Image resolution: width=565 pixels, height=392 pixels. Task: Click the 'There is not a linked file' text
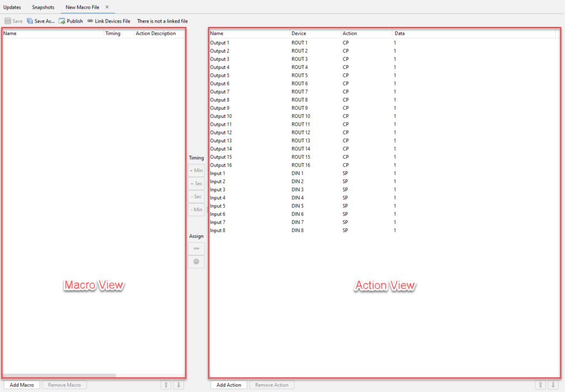tap(162, 22)
